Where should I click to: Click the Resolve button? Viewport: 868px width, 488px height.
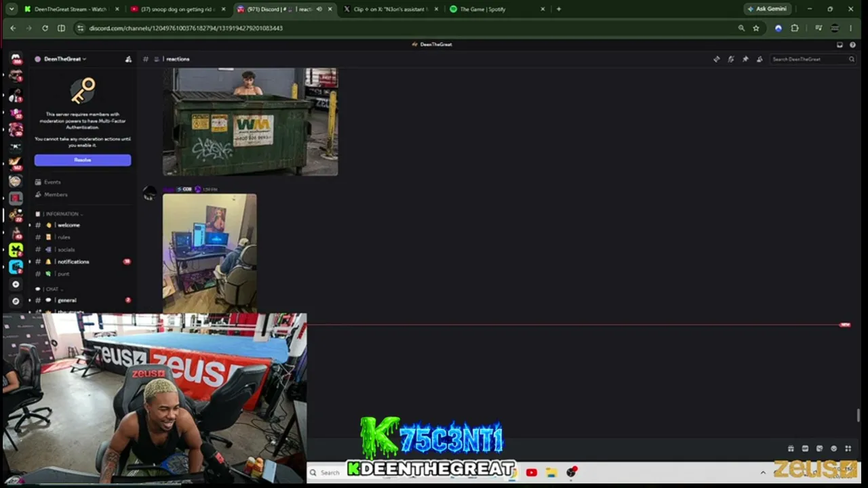point(83,160)
